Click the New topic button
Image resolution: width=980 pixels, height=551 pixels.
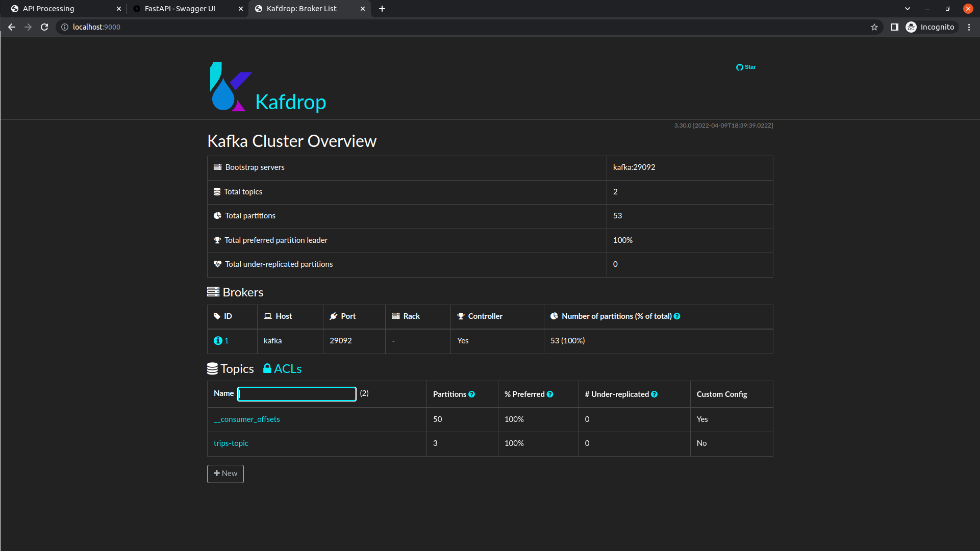tap(225, 473)
